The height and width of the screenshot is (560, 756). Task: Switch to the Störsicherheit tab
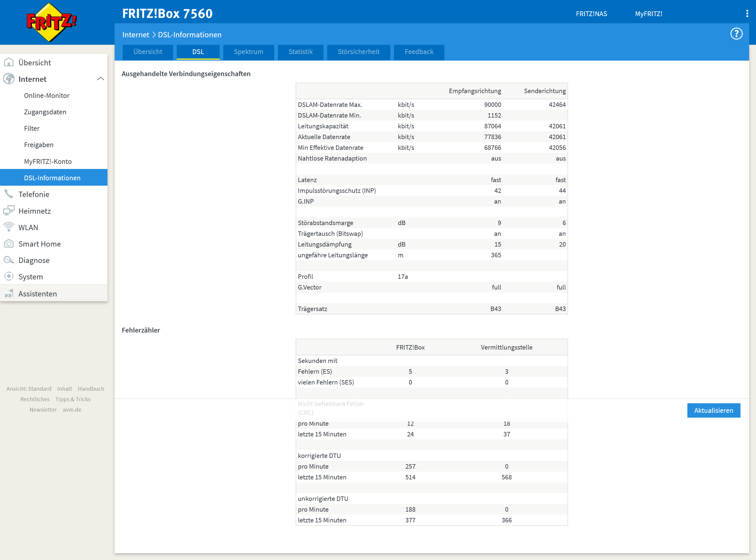click(x=358, y=52)
